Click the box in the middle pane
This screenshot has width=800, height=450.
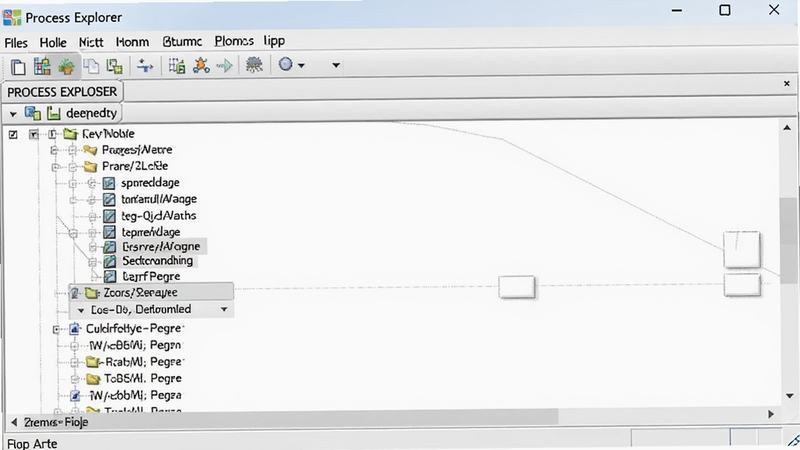pyautogui.click(x=517, y=287)
